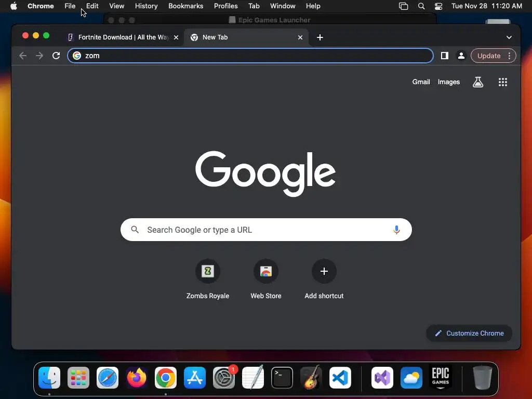Close the New Tab tab
532x399 pixels.
tap(300, 37)
